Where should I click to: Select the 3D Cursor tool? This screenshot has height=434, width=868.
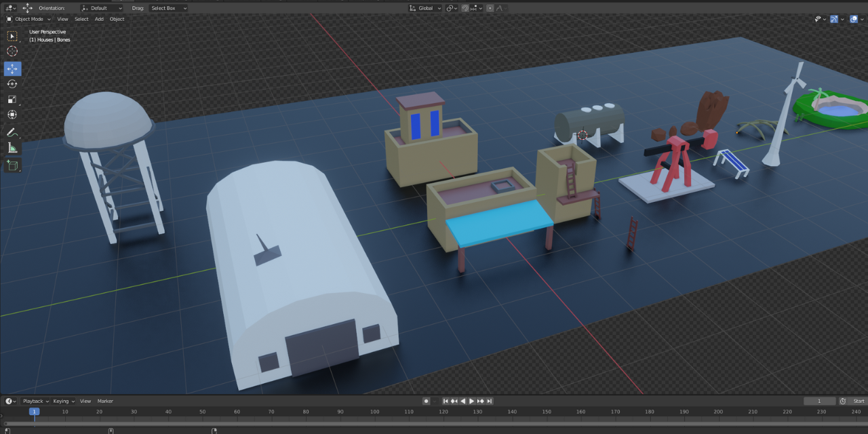(x=12, y=51)
